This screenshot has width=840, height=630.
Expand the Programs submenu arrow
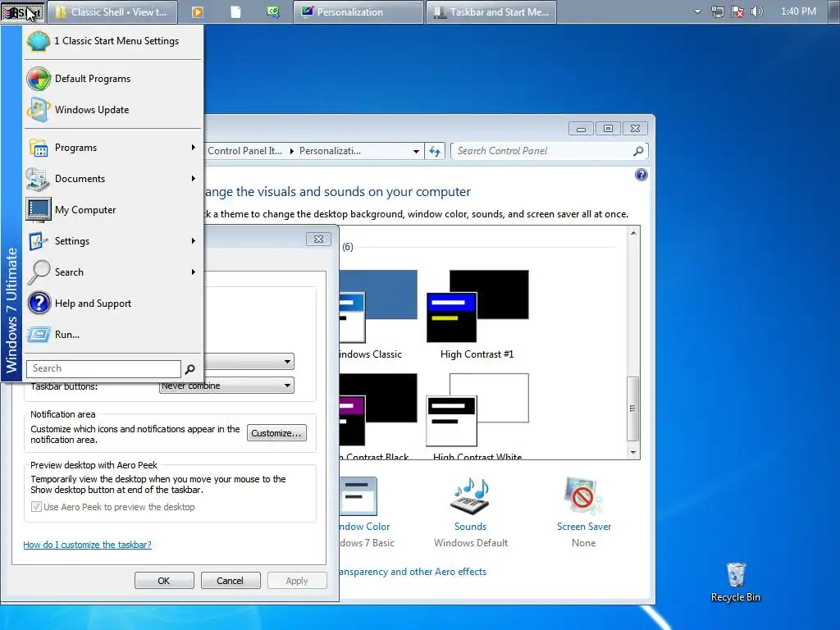[194, 148]
